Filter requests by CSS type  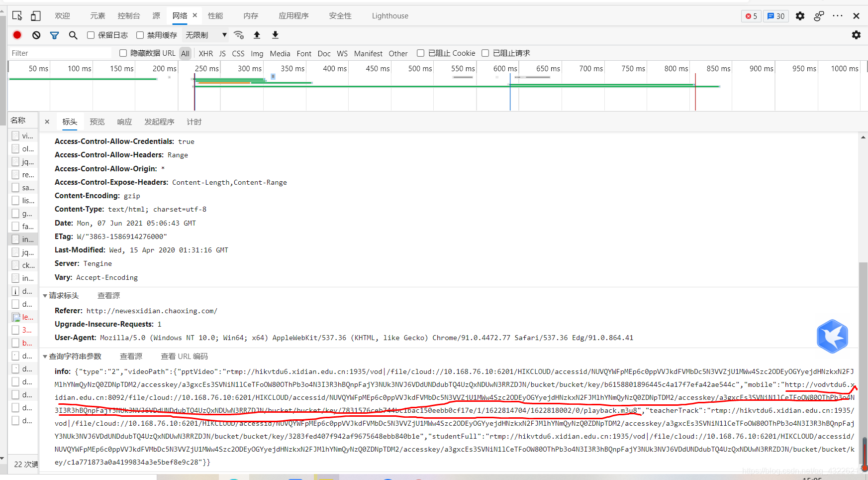pos(238,53)
